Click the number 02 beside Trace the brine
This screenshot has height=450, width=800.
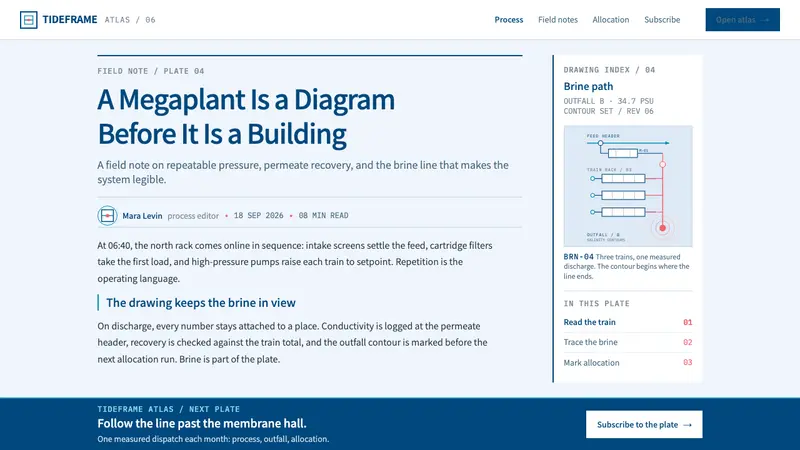point(687,342)
